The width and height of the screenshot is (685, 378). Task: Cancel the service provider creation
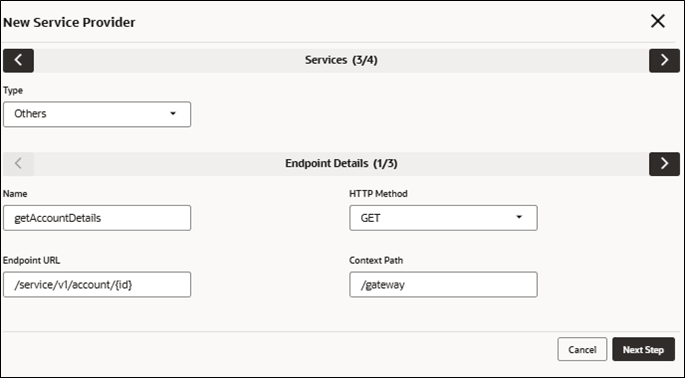click(582, 349)
